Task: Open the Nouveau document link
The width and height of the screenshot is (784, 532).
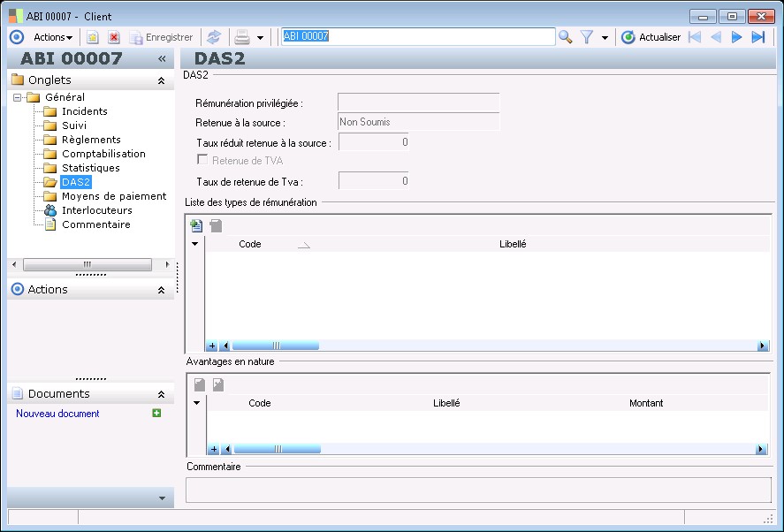Action: tap(57, 414)
